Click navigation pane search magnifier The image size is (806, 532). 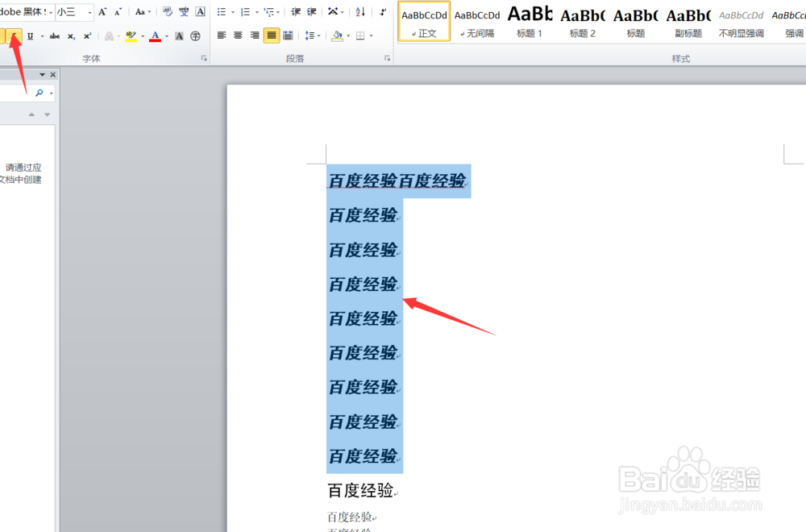tap(39, 93)
